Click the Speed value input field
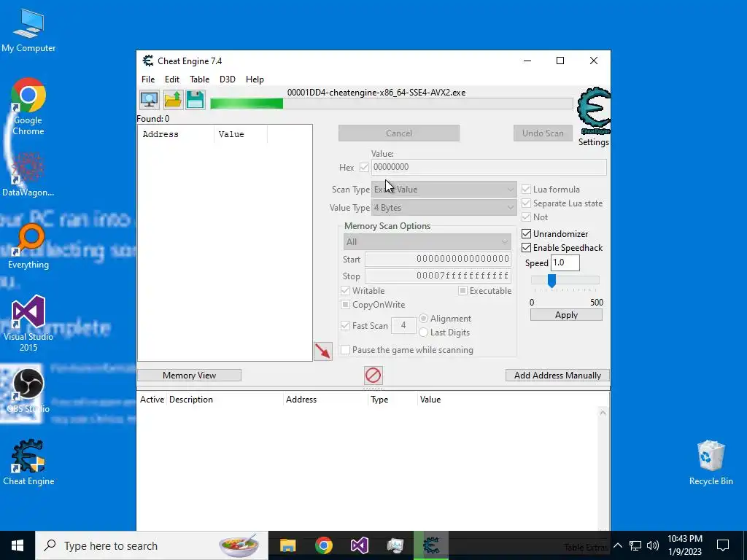747x560 pixels. tap(565, 262)
